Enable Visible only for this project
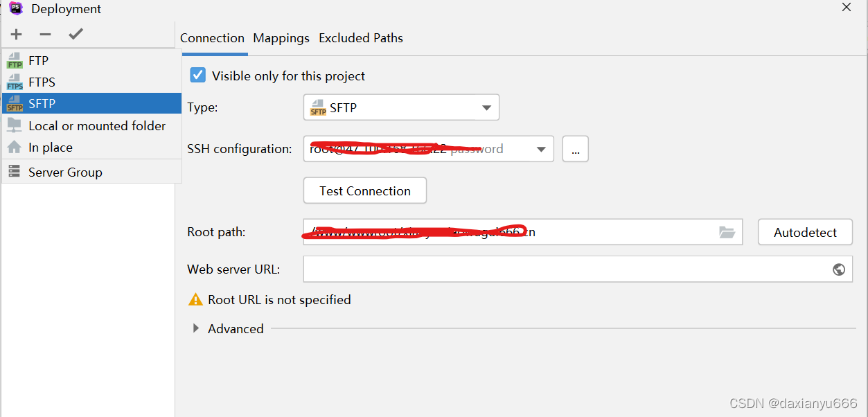The height and width of the screenshot is (417, 868). (x=197, y=75)
